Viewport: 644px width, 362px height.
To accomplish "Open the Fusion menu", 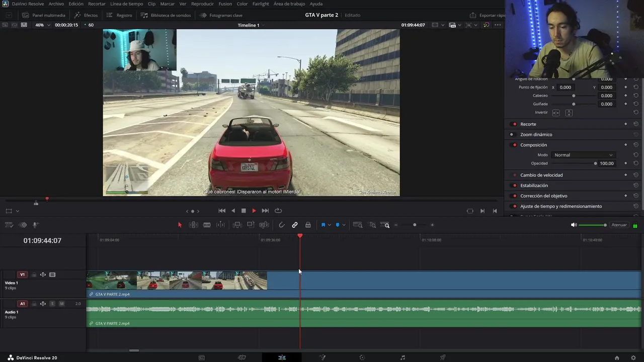I will coord(225,4).
